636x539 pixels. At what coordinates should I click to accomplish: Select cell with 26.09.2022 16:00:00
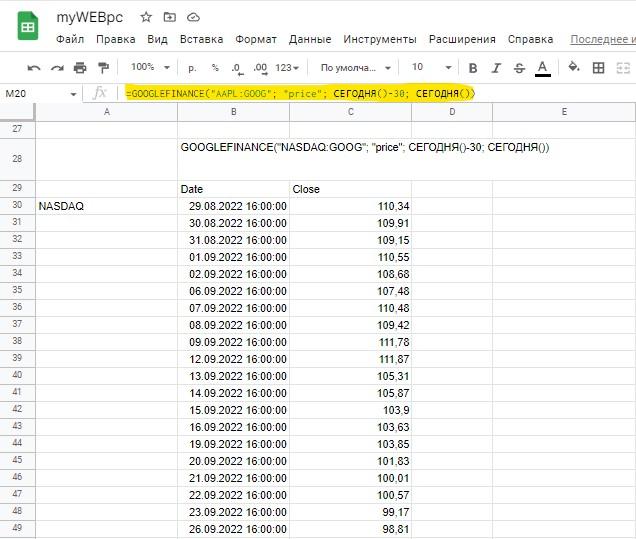[x=234, y=529]
